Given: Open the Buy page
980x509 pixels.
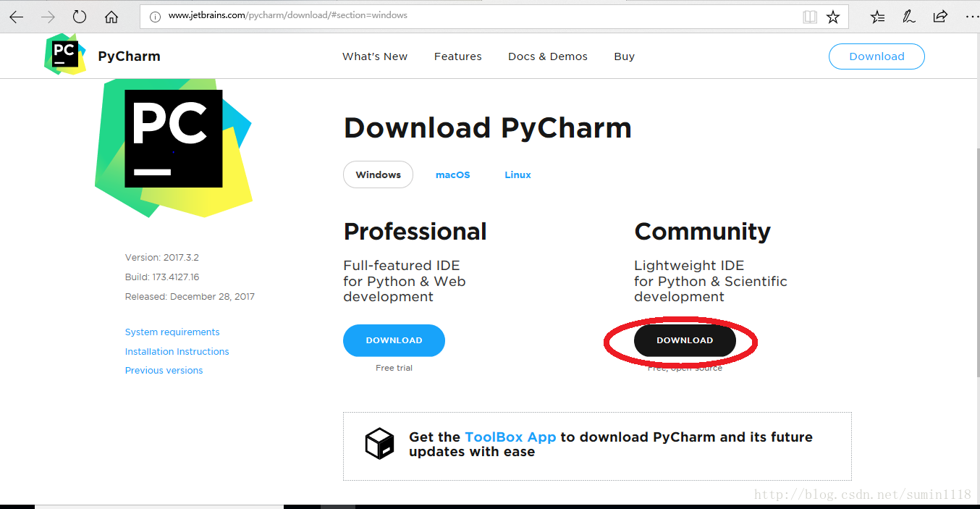Looking at the screenshot, I should pyautogui.click(x=624, y=56).
